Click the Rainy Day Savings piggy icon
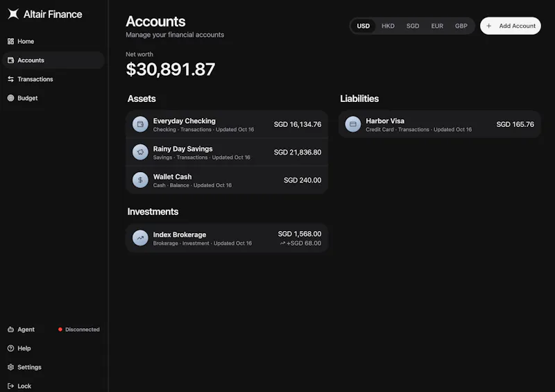555x392 pixels. [x=140, y=152]
